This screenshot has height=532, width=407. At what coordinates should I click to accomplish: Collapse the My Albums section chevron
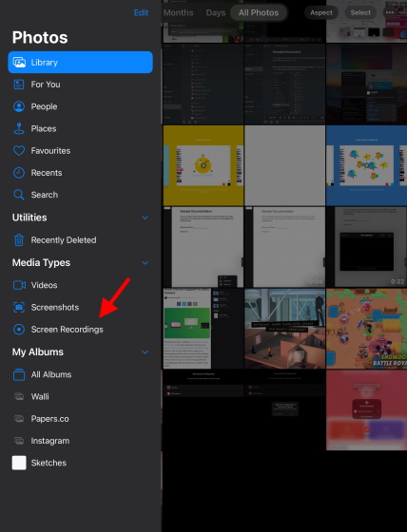pos(145,352)
